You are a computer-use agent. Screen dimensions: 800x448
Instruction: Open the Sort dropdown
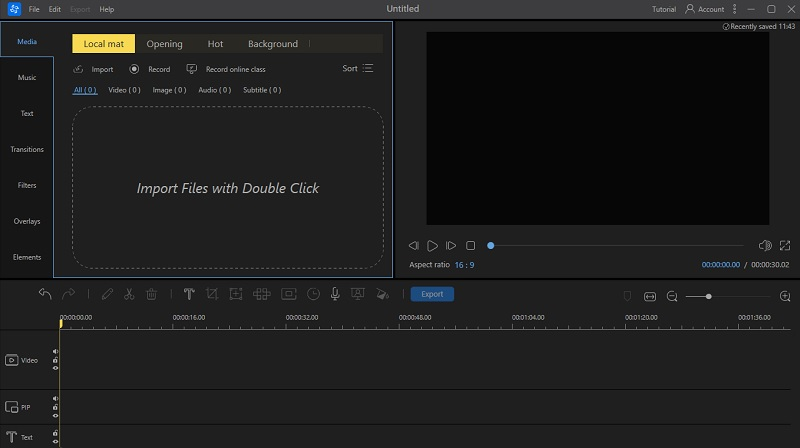358,68
